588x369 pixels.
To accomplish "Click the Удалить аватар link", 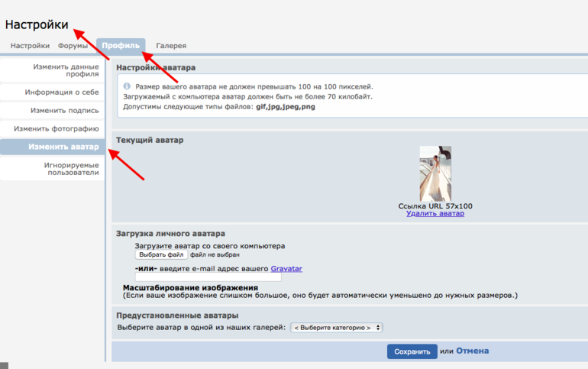I will click(435, 214).
